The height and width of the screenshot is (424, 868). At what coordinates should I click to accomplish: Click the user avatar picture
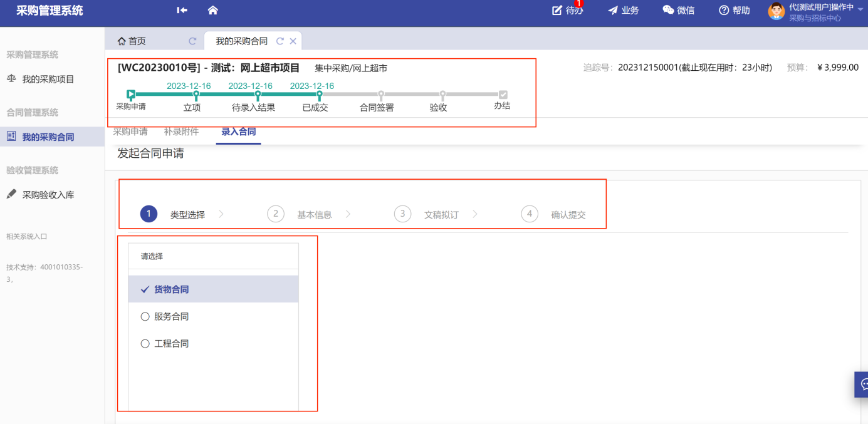pyautogui.click(x=776, y=11)
